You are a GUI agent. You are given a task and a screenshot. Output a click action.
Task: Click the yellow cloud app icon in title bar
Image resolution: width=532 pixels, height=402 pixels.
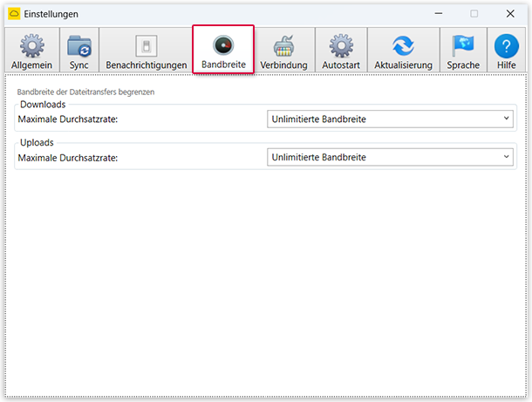pyautogui.click(x=14, y=14)
